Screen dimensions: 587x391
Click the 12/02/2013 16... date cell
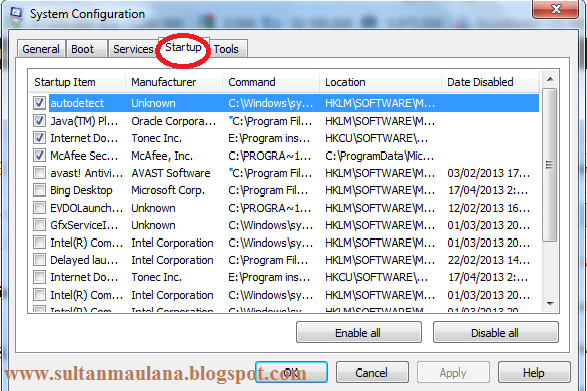click(489, 208)
